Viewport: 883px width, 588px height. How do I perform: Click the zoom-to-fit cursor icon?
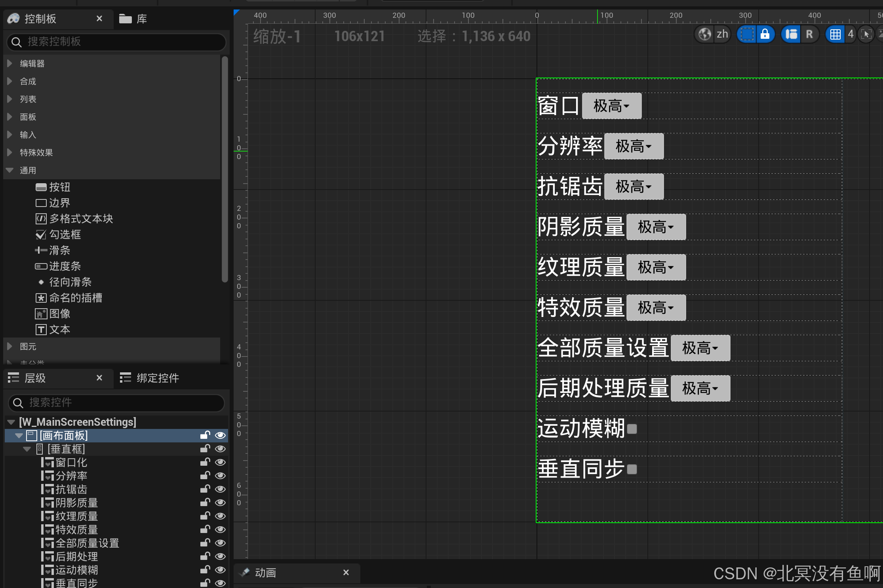tap(866, 34)
